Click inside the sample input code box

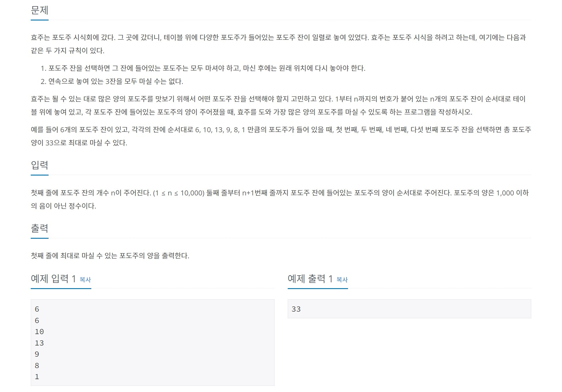pos(153,343)
